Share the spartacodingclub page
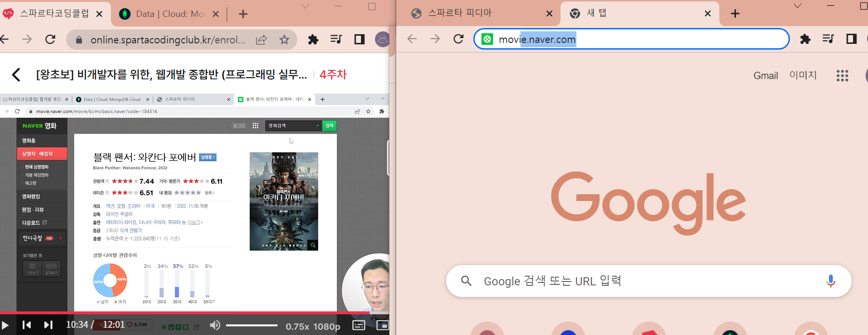Image resolution: width=868 pixels, height=335 pixels. (x=261, y=40)
